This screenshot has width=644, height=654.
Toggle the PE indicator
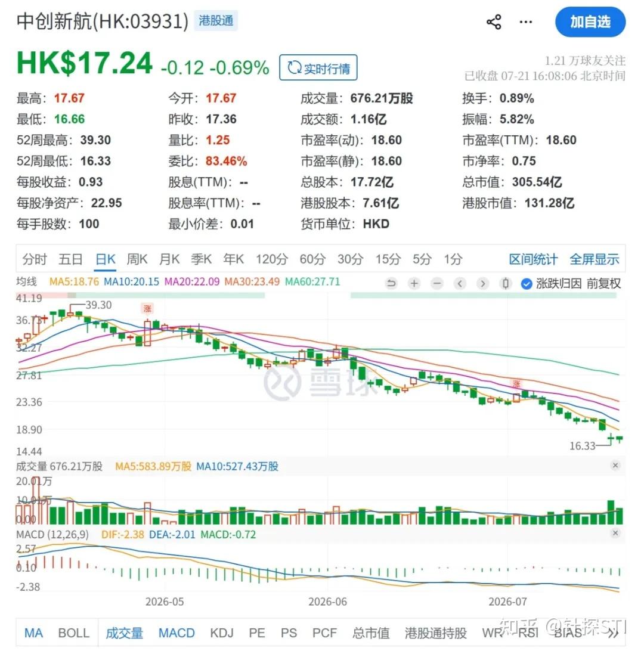[x=257, y=633]
